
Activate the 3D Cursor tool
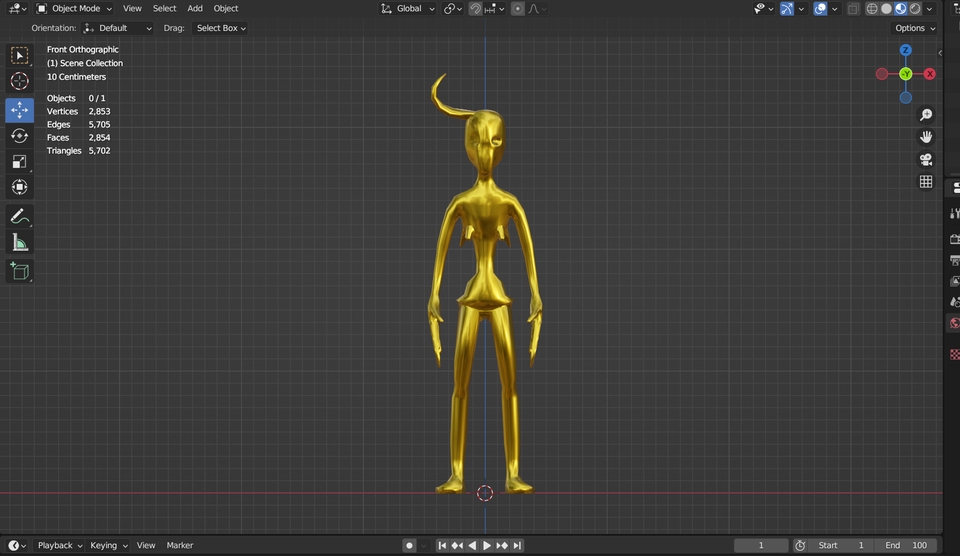(19, 81)
